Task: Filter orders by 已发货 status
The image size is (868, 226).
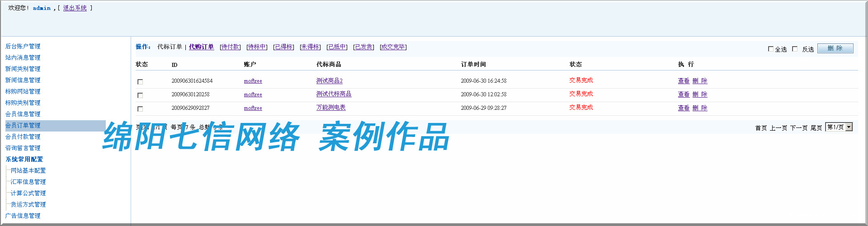Action: (363, 47)
